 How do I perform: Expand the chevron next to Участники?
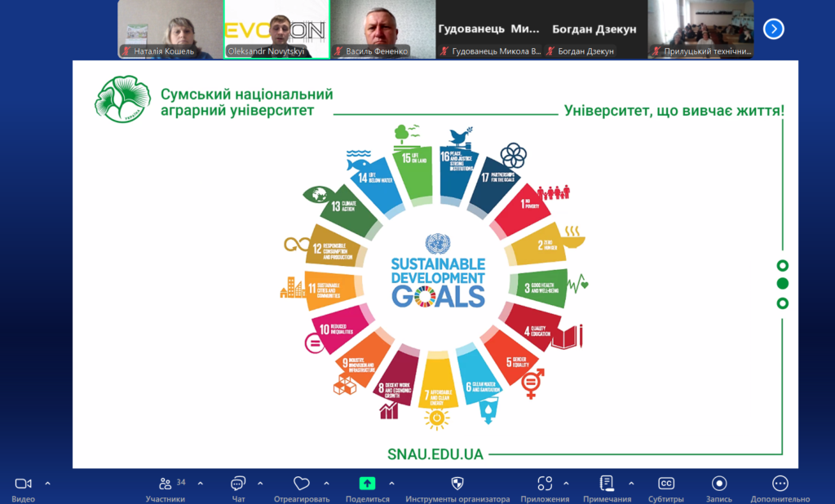201,483
